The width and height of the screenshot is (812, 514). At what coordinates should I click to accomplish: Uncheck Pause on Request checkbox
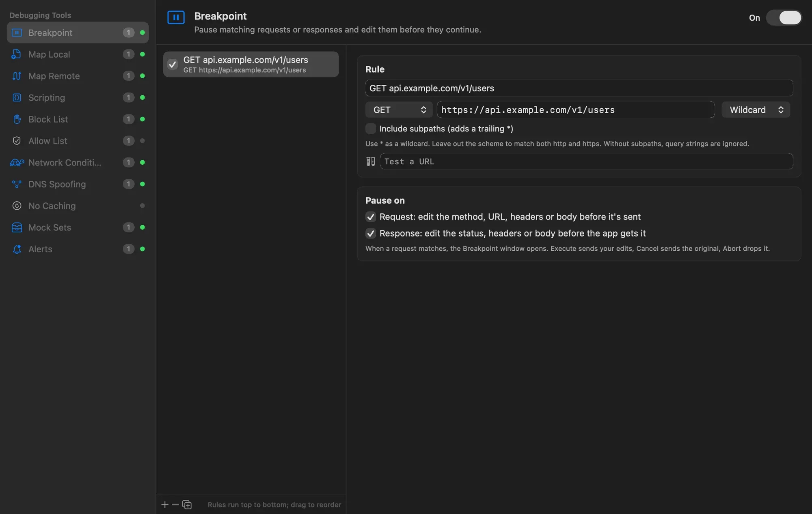(x=371, y=217)
